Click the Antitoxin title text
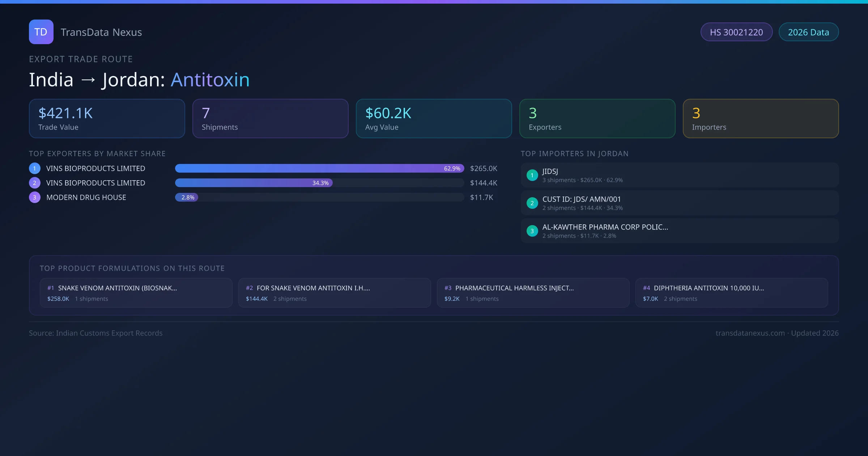Viewport: 868px width, 456px height. [210, 80]
